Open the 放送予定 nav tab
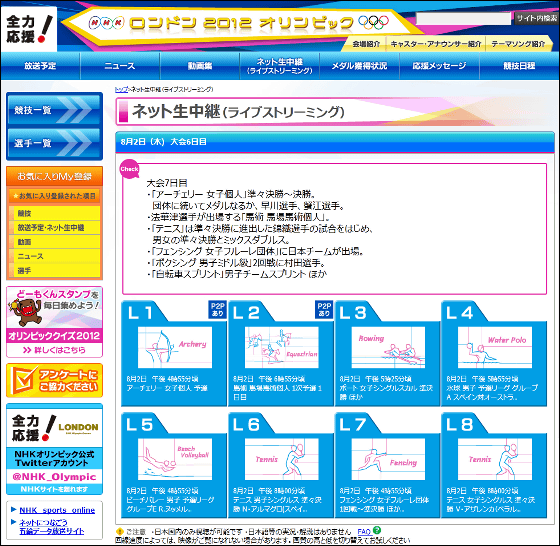The width and height of the screenshot is (560, 546). tap(40, 66)
